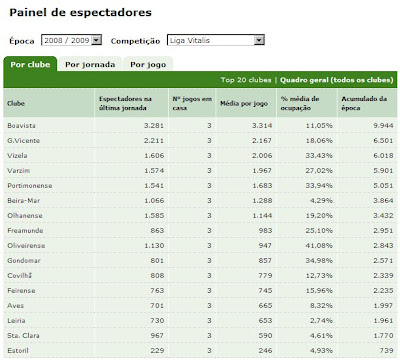Click Estoril's accumulated value 739

[386, 351]
